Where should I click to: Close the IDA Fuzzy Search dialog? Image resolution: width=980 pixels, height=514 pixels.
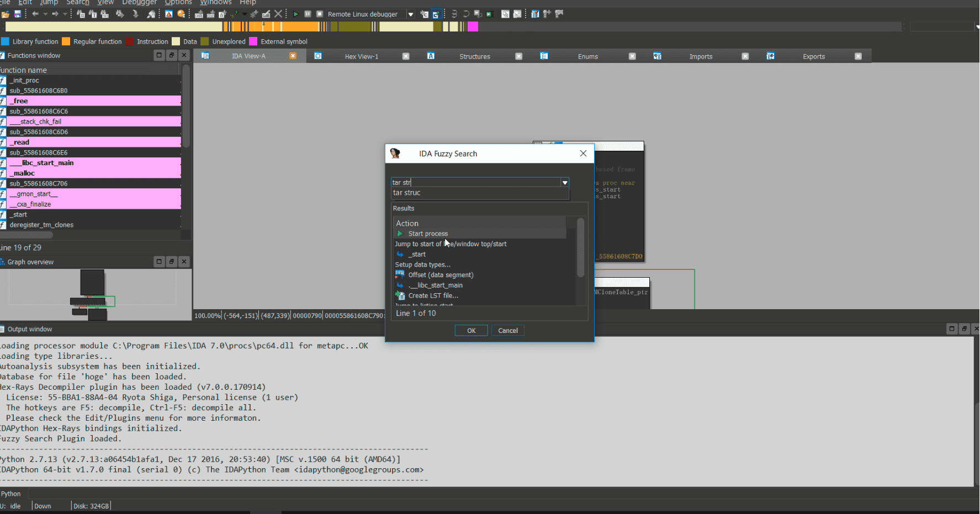click(583, 153)
